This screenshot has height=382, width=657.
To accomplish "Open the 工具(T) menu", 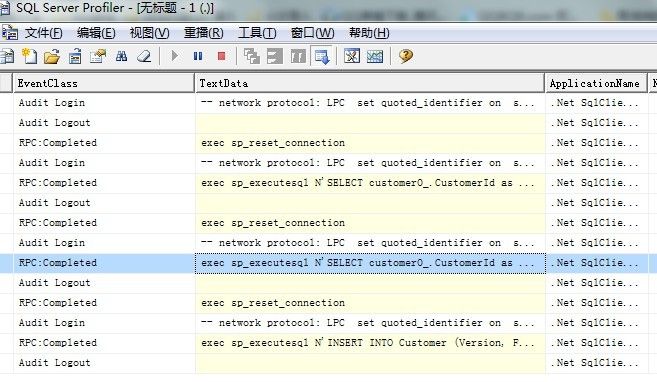I will [x=257, y=33].
